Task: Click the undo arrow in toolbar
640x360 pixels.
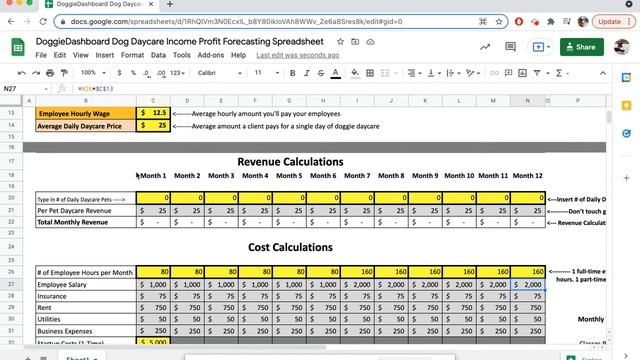Action: (x=22, y=73)
